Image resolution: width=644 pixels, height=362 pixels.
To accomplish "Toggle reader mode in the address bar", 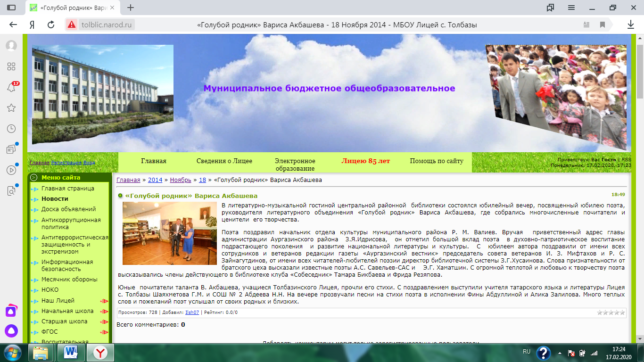I will click(x=586, y=25).
